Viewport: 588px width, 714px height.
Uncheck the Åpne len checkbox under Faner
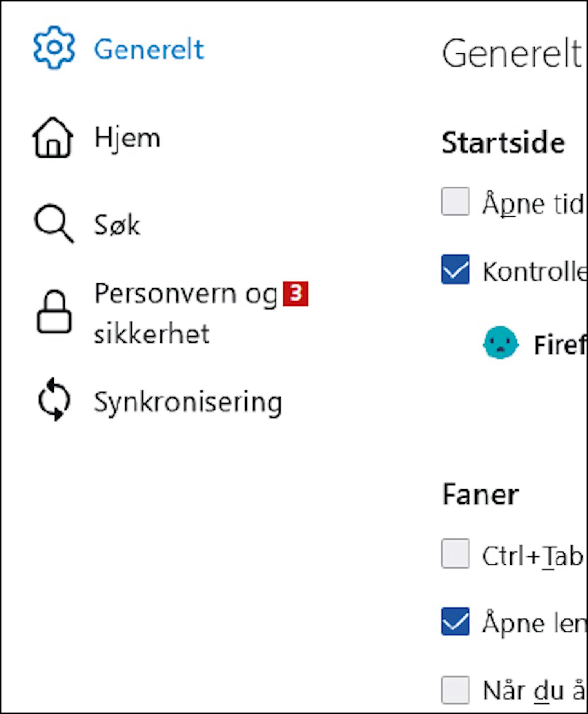[x=455, y=622]
